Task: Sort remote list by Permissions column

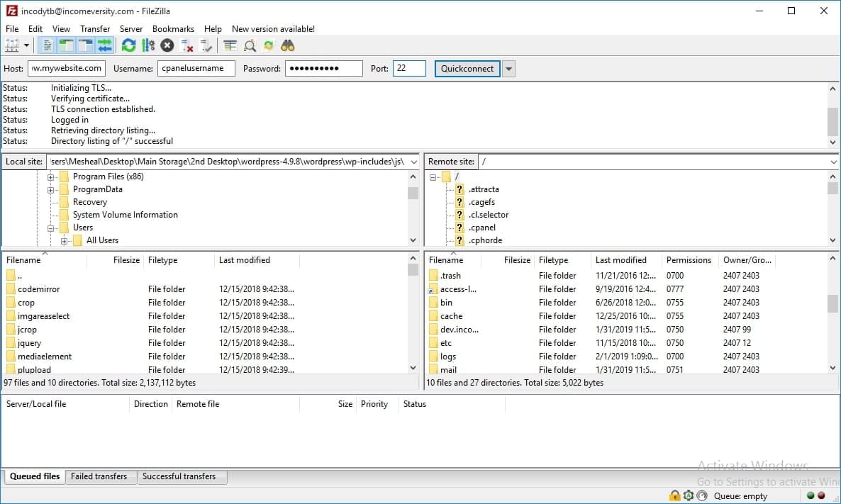Action: pos(690,260)
